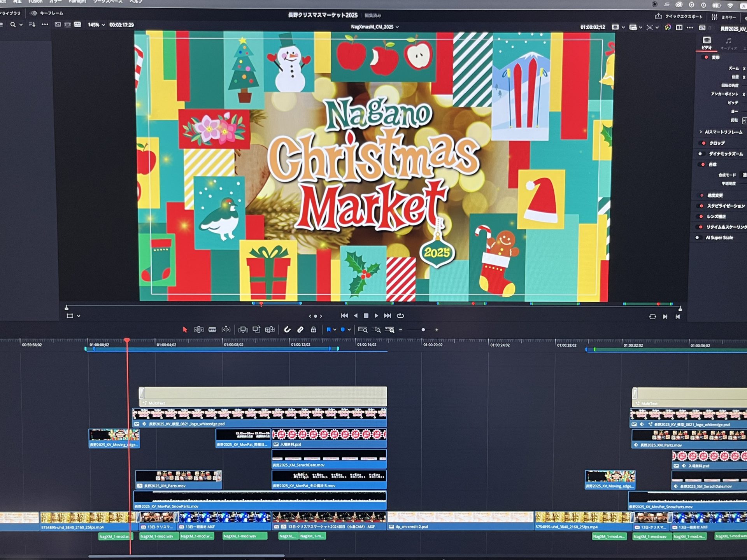This screenshot has height=560, width=747.
Task: Click the insert clip toolbar icon
Action: point(243,330)
